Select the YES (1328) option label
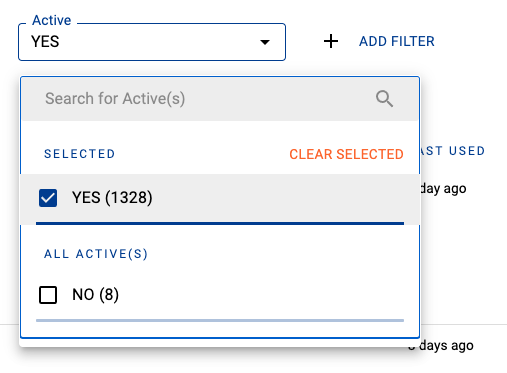The height and width of the screenshot is (373, 507). [112, 198]
